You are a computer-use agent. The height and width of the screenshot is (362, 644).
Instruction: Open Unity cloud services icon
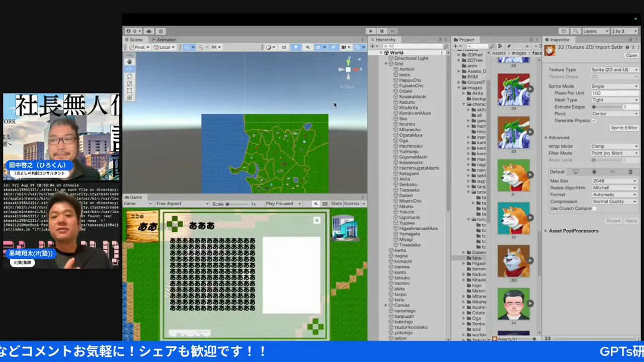click(149, 31)
